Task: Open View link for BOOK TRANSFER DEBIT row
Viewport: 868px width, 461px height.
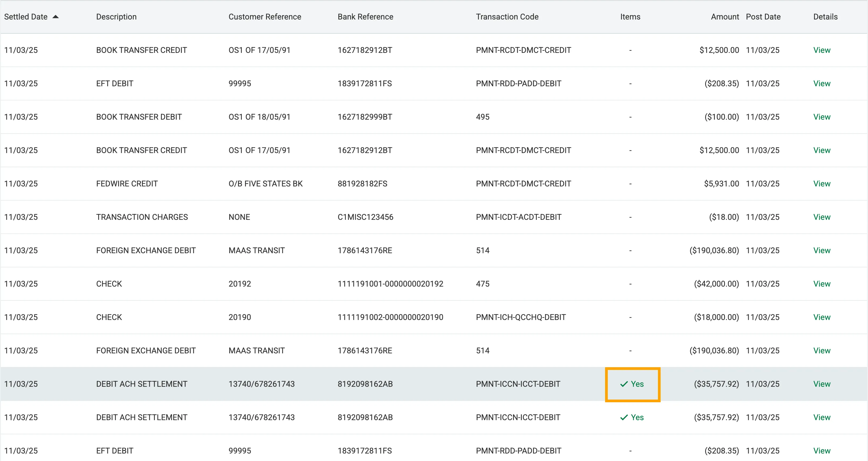Action: click(822, 117)
